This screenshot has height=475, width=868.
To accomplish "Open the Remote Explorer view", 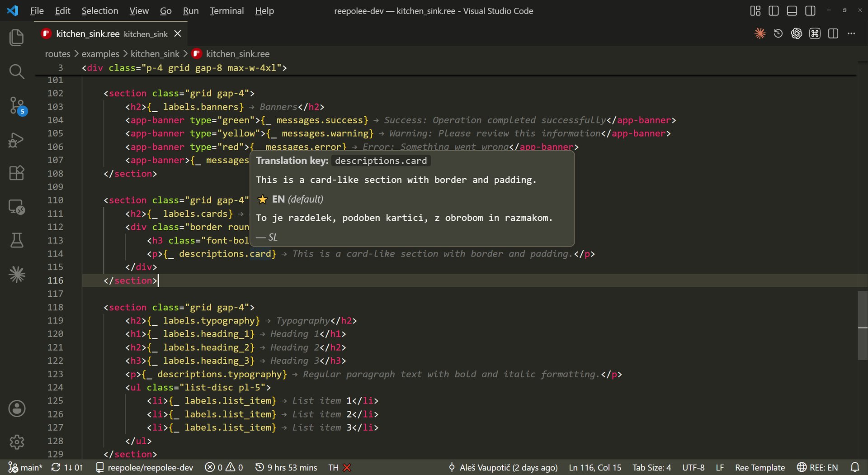I will pos(17,207).
